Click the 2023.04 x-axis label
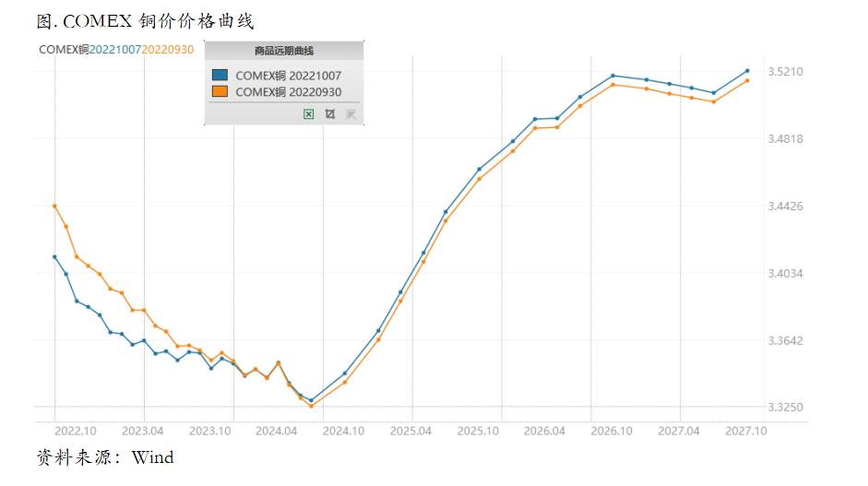The width and height of the screenshot is (868, 486). coord(142,431)
